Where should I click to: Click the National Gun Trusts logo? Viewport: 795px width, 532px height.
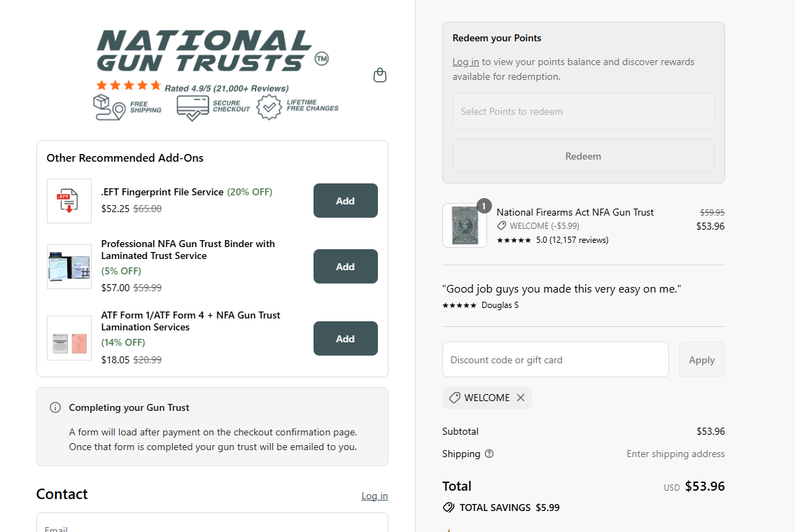click(213, 50)
